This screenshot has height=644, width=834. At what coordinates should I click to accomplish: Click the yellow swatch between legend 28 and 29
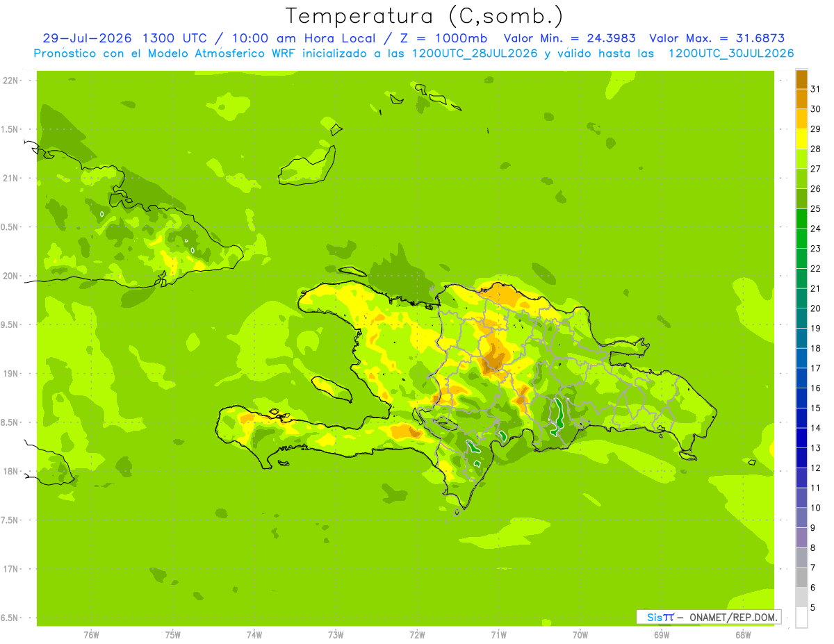(x=801, y=138)
